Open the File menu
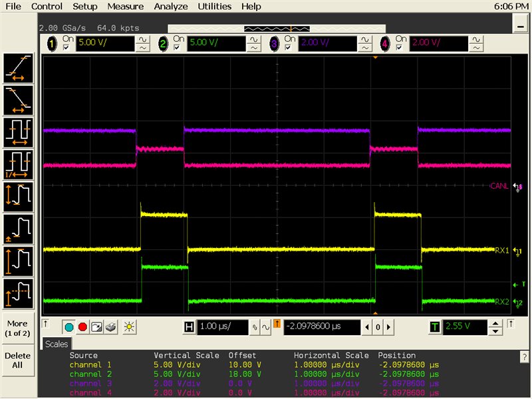Viewport: 532px width, 399px height. point(13,6)
